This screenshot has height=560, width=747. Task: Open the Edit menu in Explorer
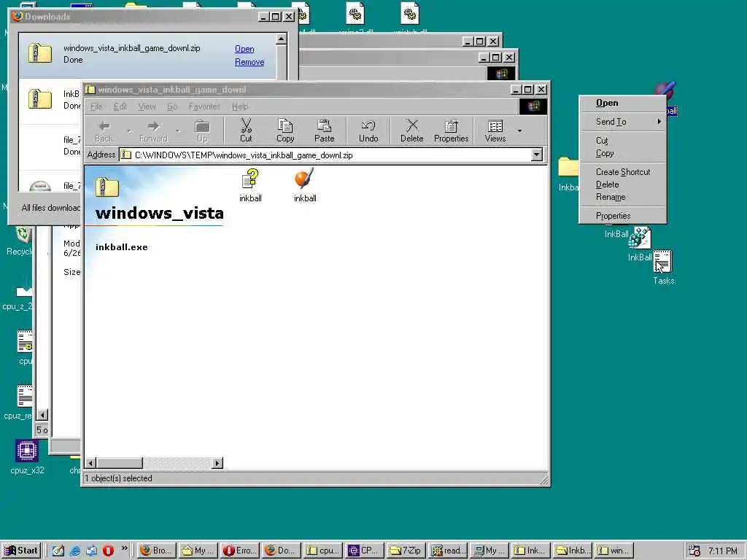[x=120, y=106]
